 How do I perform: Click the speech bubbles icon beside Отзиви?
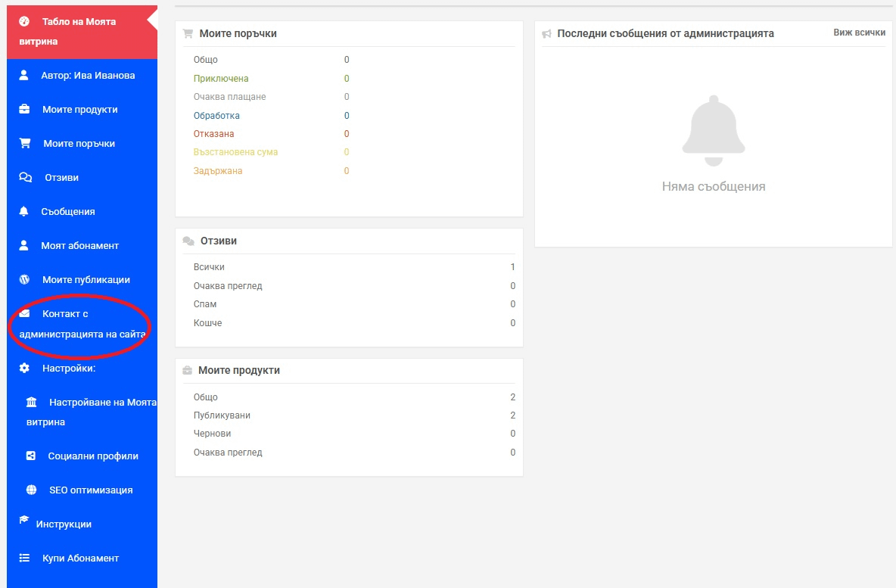[25, 177]
